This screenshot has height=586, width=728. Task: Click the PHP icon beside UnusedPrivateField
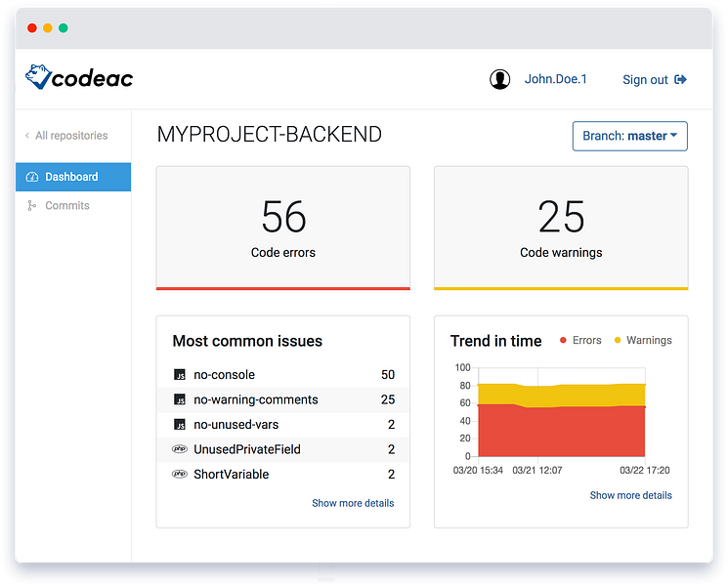pos(180,448)
